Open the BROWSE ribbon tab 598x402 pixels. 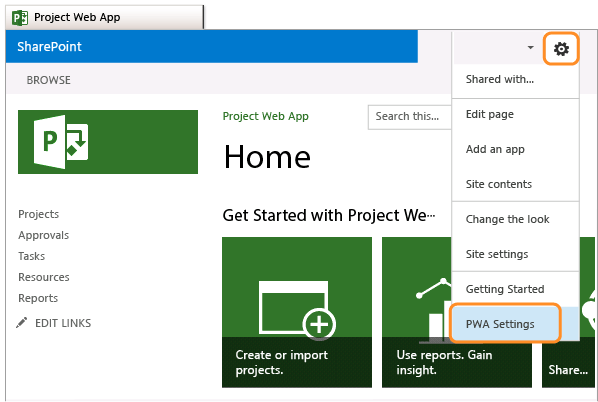[x=48, y=80]
